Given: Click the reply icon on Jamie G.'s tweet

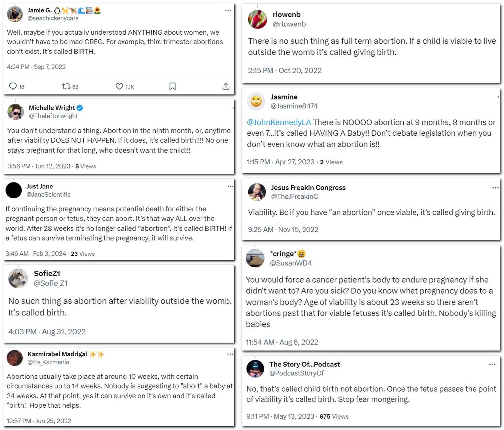Looking at the screenshot, I should point(13,86).
